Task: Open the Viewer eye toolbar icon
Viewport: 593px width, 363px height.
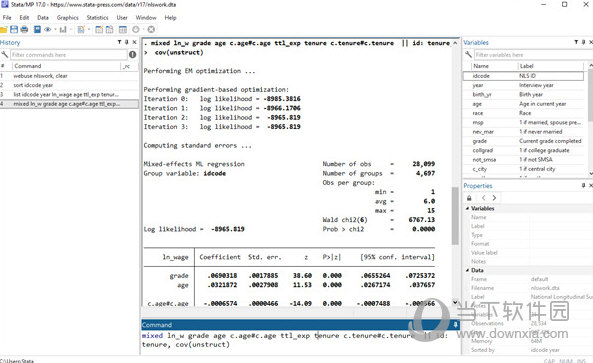Action: 48,29
